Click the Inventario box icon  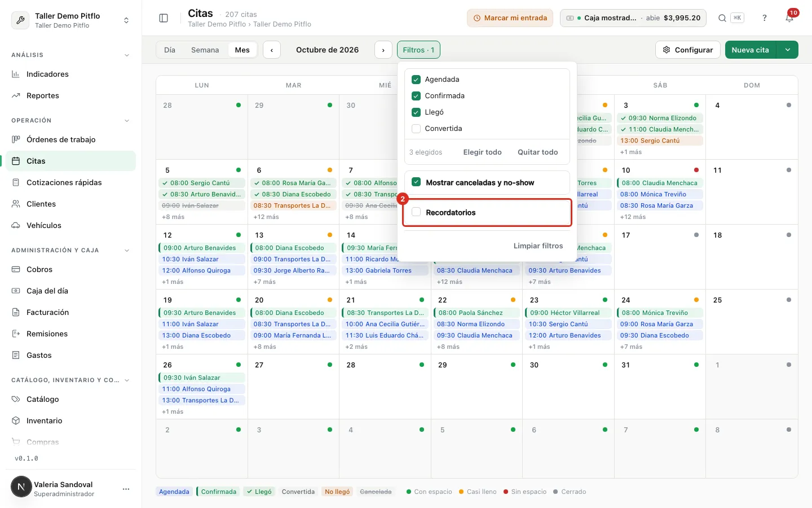(16, 421)
